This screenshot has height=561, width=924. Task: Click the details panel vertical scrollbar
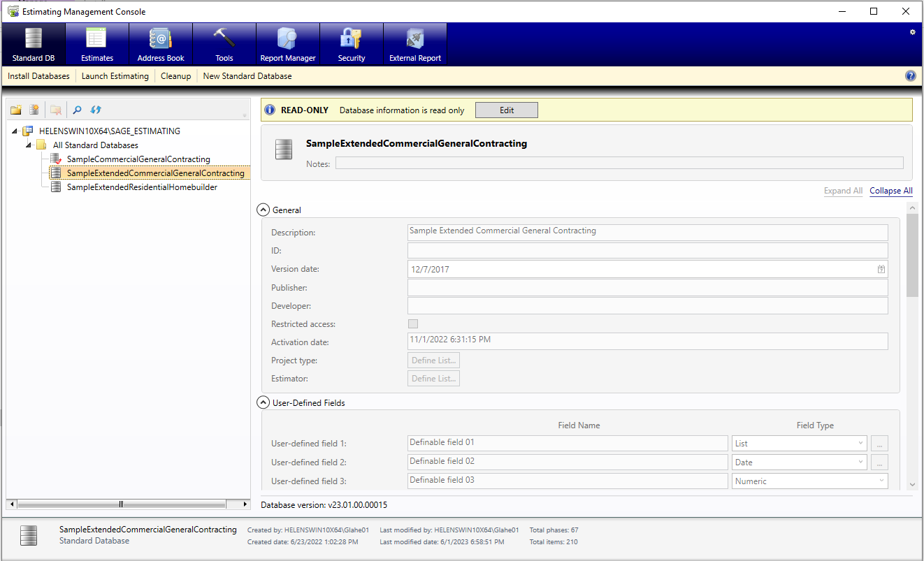coord(912,256)
